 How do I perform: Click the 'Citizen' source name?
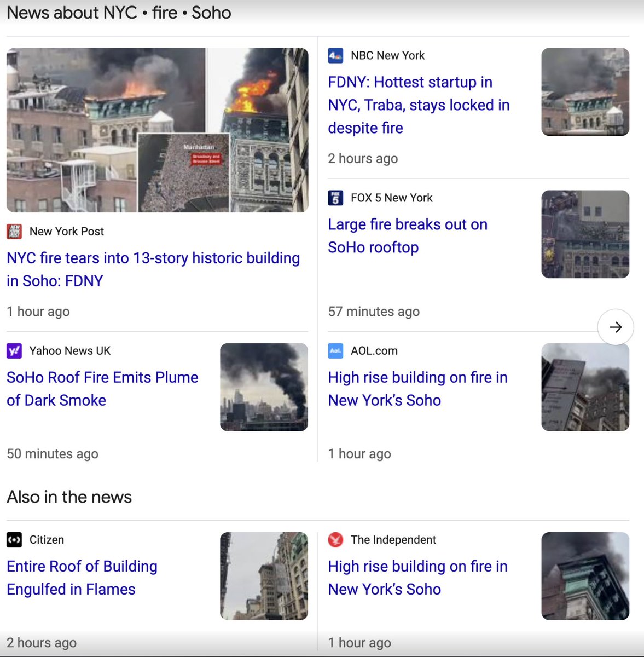[x=47, y=539]
